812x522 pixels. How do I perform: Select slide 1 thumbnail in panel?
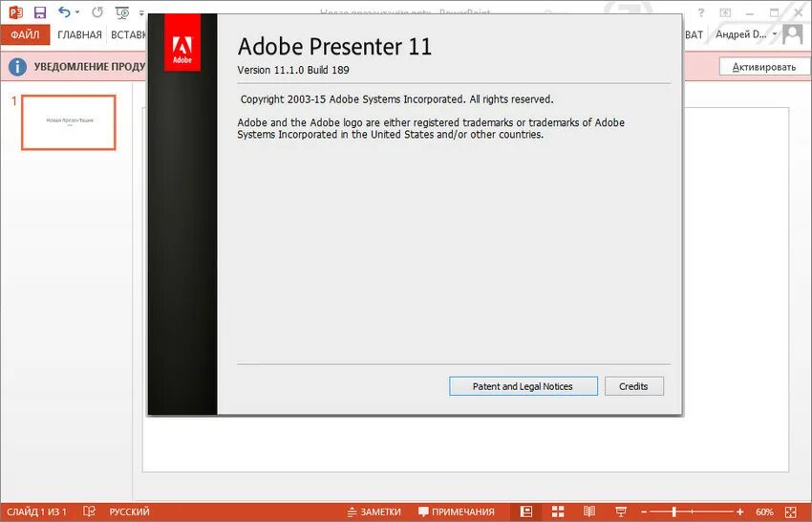pyautogui.click(x=69, y=122)
